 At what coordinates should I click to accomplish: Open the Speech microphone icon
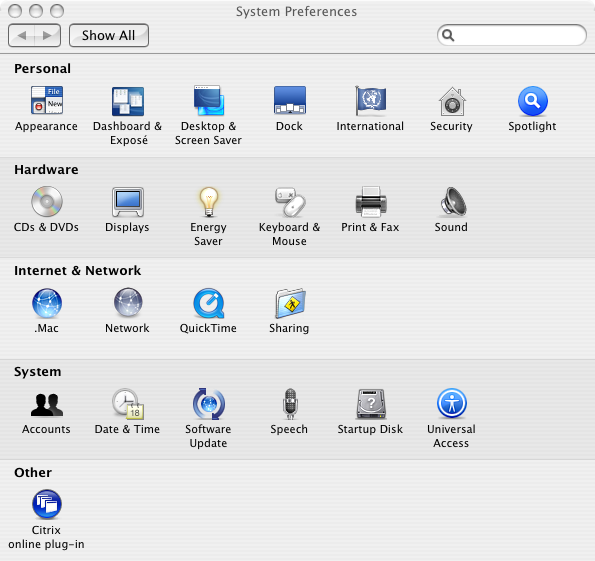pyautogui.click(x=290, y=403)
